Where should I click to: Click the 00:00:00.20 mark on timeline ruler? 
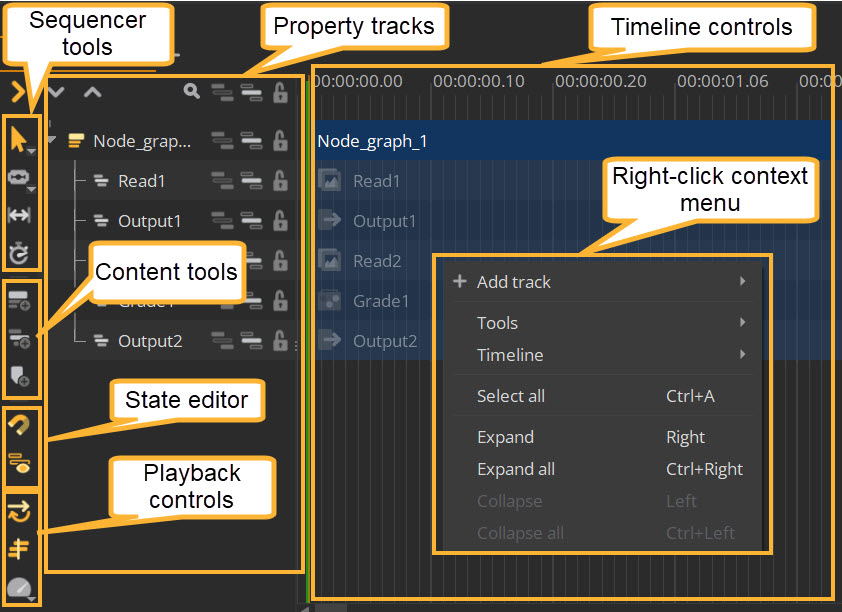[600, 82]
